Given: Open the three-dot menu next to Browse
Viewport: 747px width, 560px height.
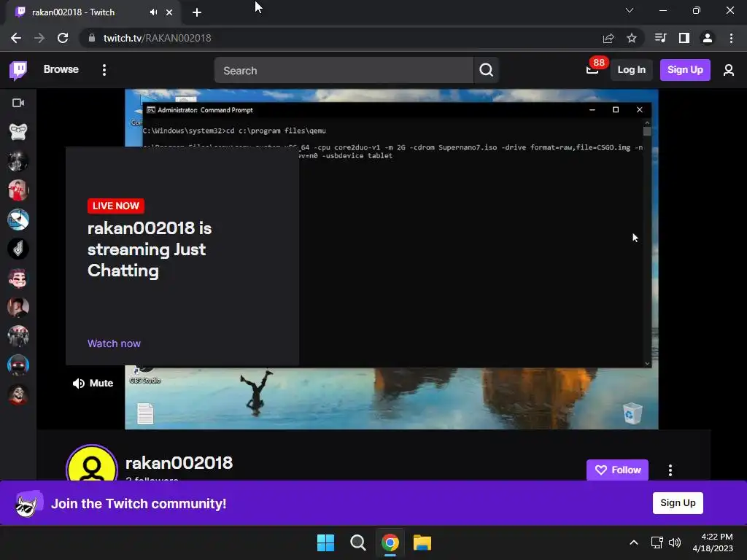Looking at the screenshot, I should (104, 70).
